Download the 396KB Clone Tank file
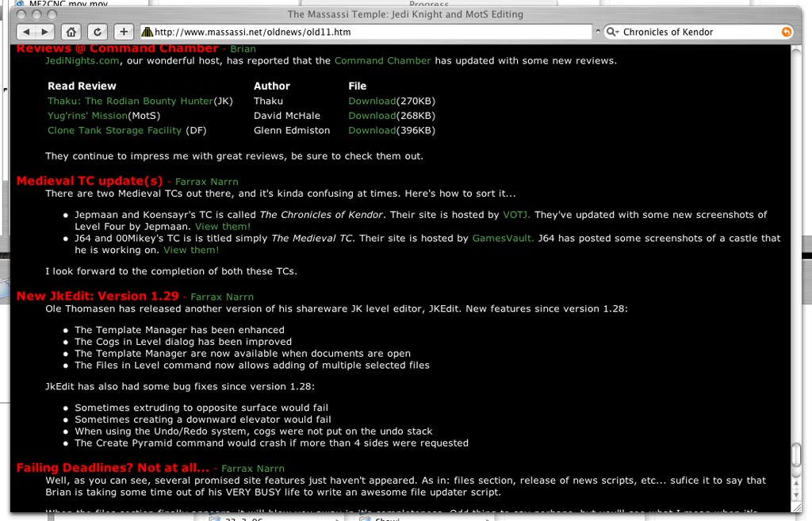Image resolution: width=812 pixels, height=521 pixels. 372,131
